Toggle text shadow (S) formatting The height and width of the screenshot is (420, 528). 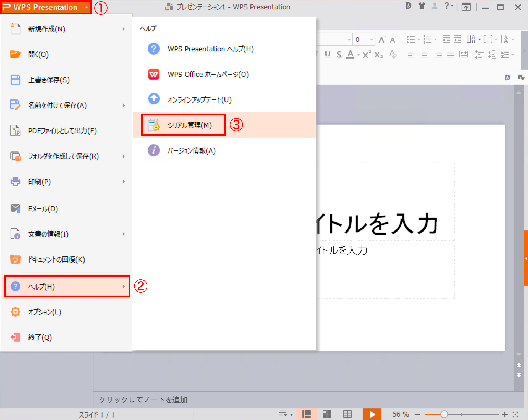tap(339, 54)
